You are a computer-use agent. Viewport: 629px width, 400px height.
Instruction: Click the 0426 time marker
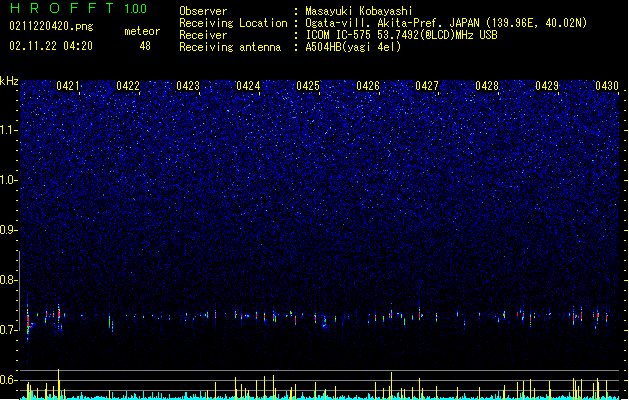[368, 86]
